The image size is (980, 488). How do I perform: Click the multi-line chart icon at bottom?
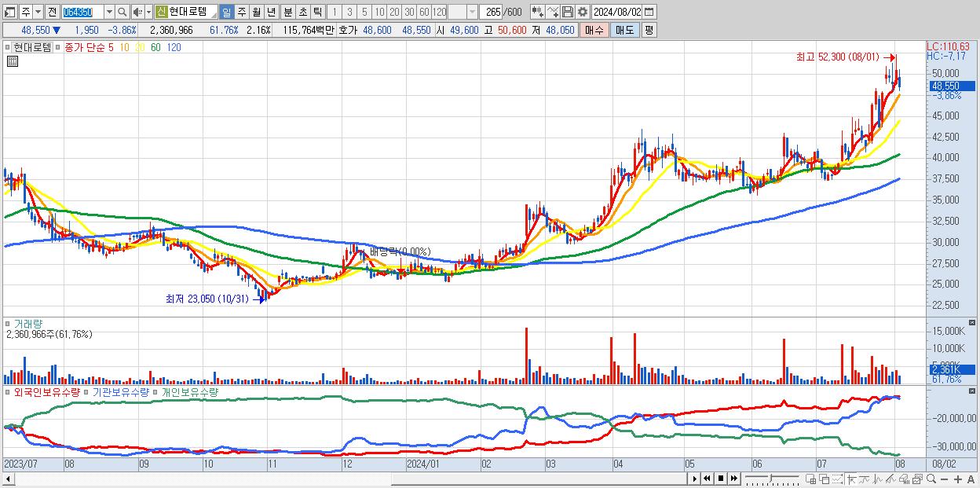[891, 479]
